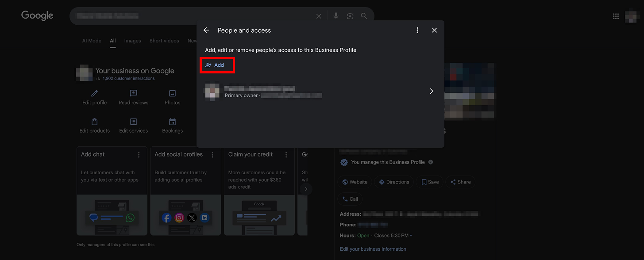Switch to the Short videos tab
Image resolution: width=644 pixels, height=260 pixels.
pyautogui.click(x=164, y=41)
